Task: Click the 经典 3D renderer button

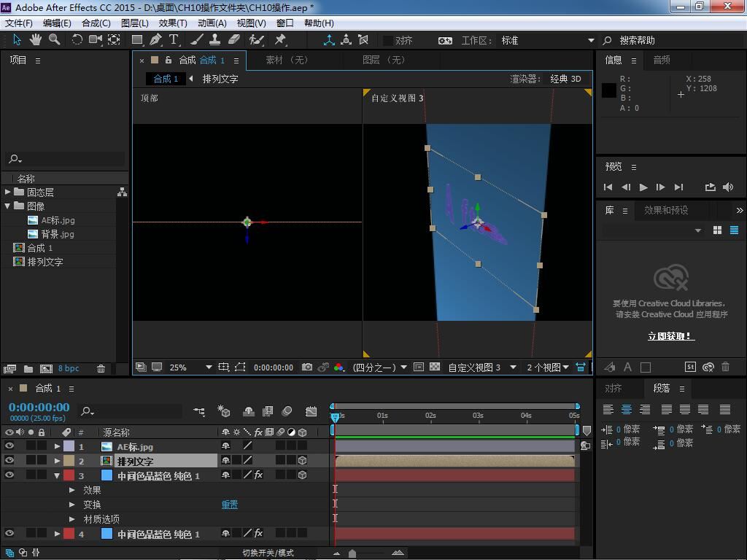Action: [565, 79]
